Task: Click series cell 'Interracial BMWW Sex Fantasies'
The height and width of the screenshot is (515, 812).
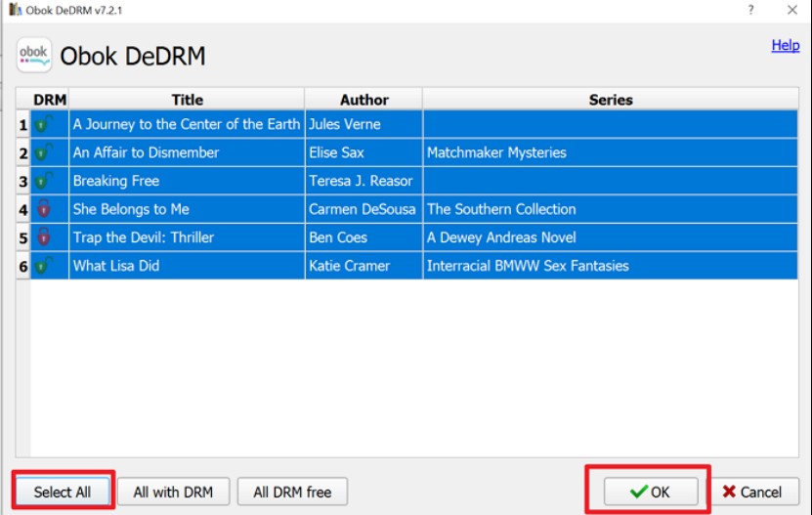Action: [x=611, y=266]
